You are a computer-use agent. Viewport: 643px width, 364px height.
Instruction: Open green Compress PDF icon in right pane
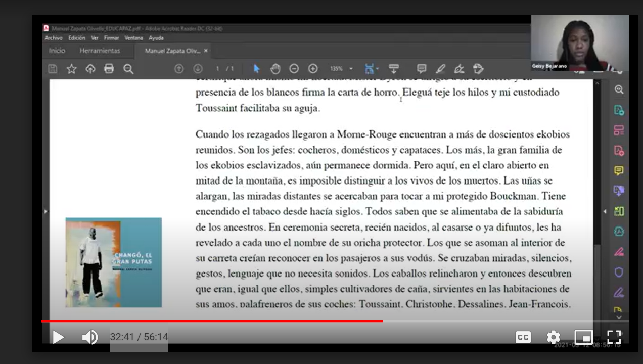click(x=619, y=211)
